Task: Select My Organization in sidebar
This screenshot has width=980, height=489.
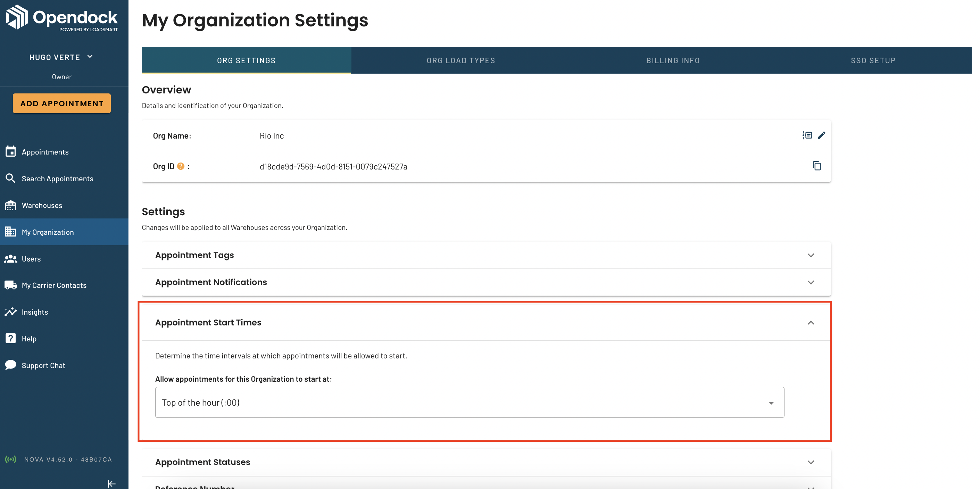Action: [64, 232]
